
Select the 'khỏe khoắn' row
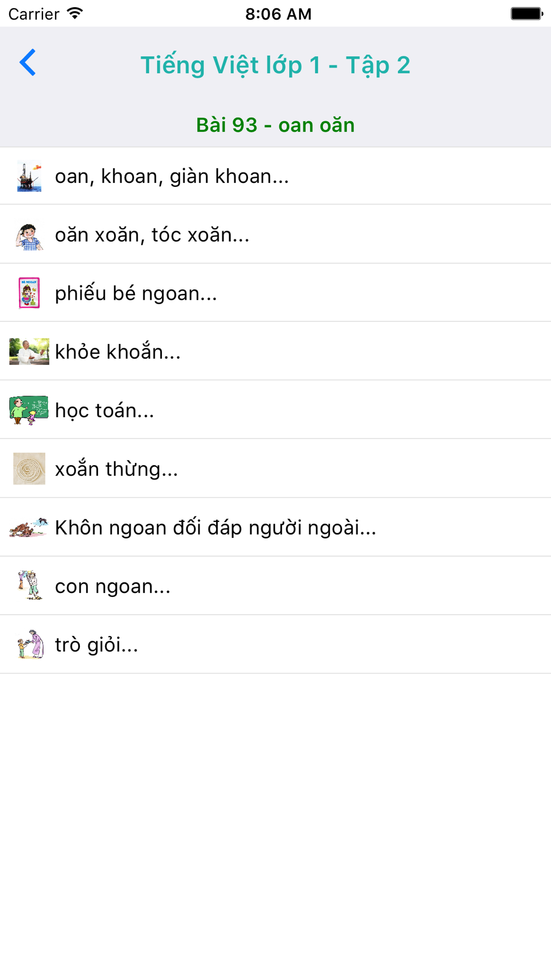275,351
